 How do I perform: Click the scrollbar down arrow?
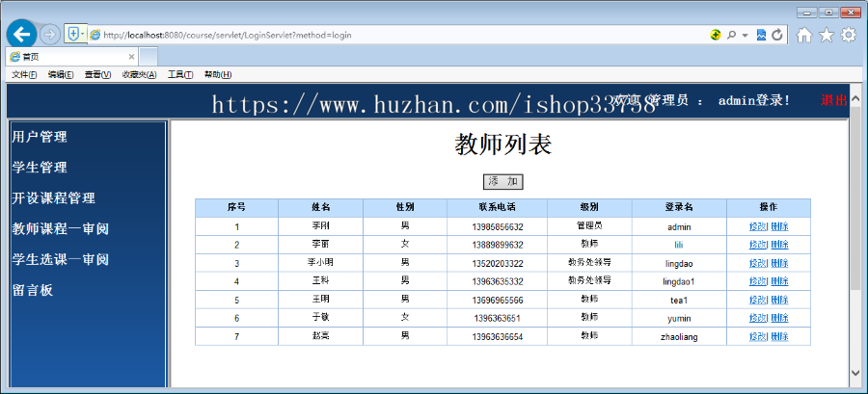point(855,373)
